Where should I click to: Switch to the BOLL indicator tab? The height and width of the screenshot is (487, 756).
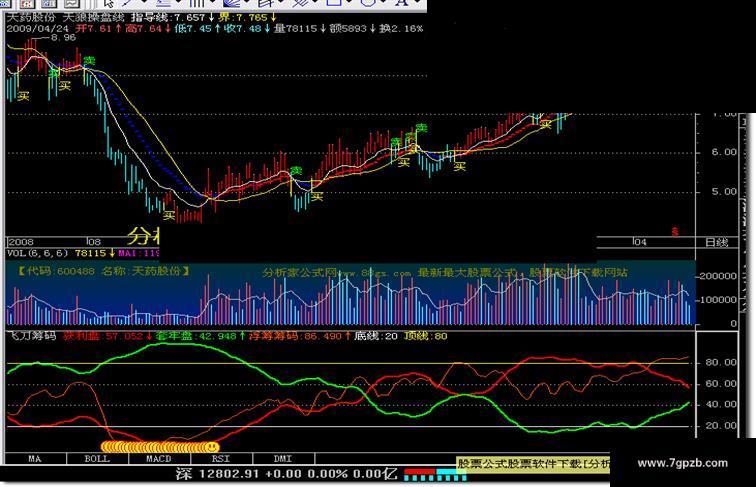pyautogui.click(x=97, y=459)
